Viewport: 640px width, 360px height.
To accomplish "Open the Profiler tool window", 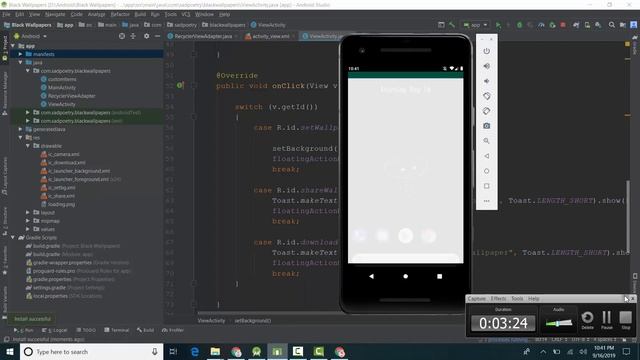I will [x=173, y=330].
